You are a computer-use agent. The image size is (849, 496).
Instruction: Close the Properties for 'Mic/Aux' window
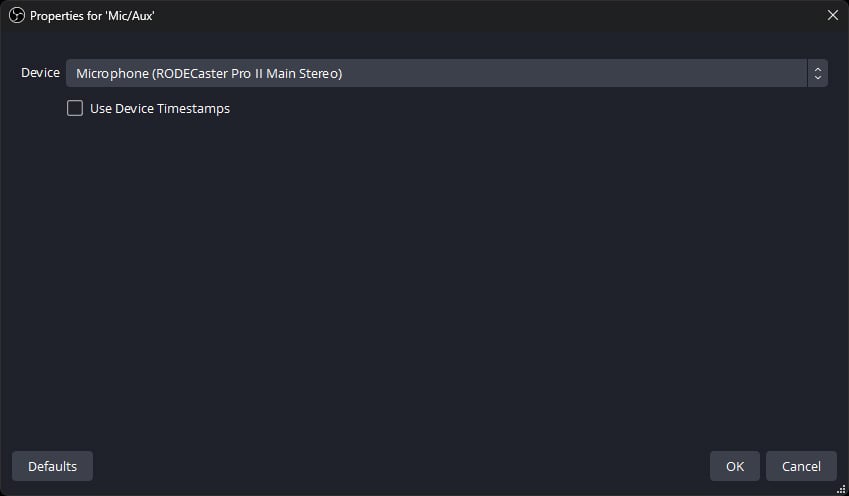(833, 15)
